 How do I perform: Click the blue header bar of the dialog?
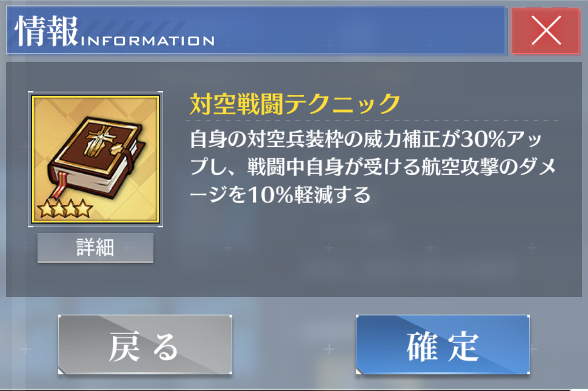point(256,30)
